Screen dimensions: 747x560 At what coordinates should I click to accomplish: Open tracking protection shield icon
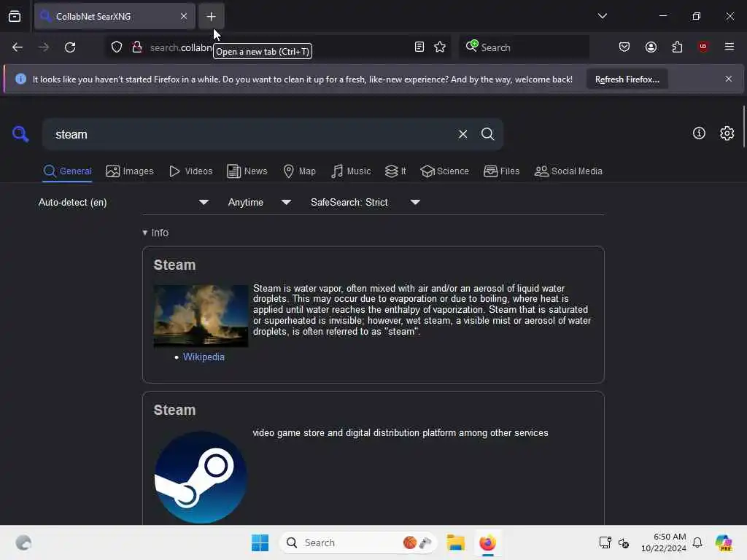[117, 47]
